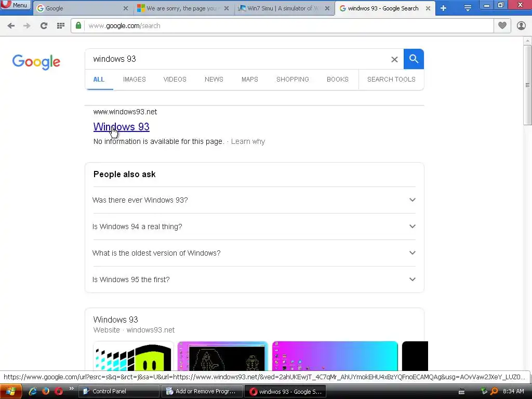Click the green padlock security icon
The width and height of the screenshot is (532, 399).
78,25
